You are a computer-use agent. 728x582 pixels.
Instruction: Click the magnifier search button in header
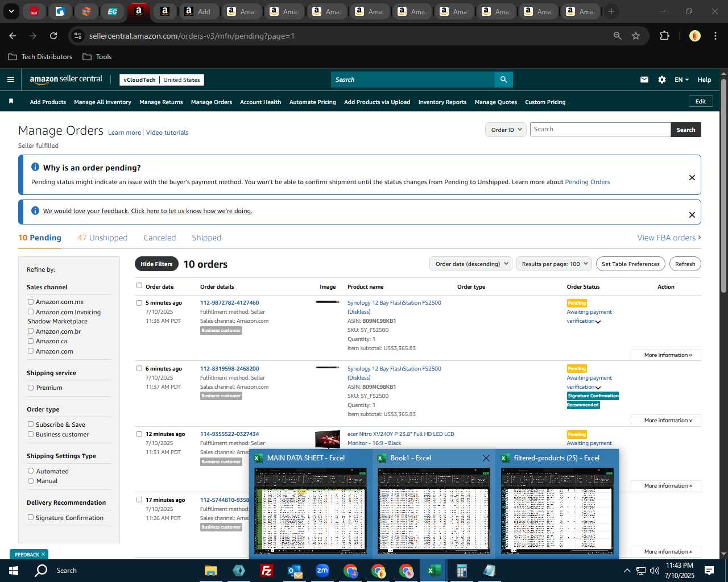click(x=503, y=80)
